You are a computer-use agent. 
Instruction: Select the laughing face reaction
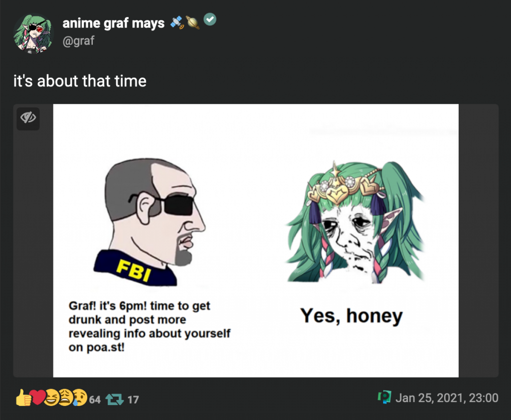(x=51, y=398)
